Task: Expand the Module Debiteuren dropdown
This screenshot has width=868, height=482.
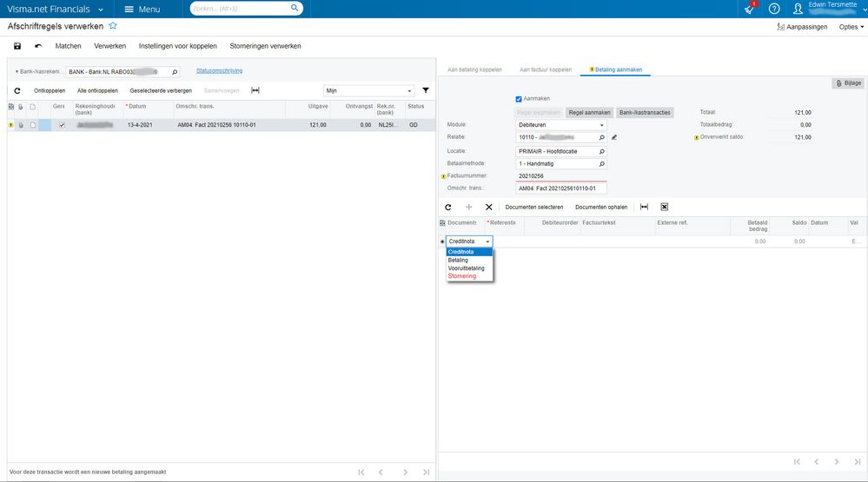Action: coord(601,125)
